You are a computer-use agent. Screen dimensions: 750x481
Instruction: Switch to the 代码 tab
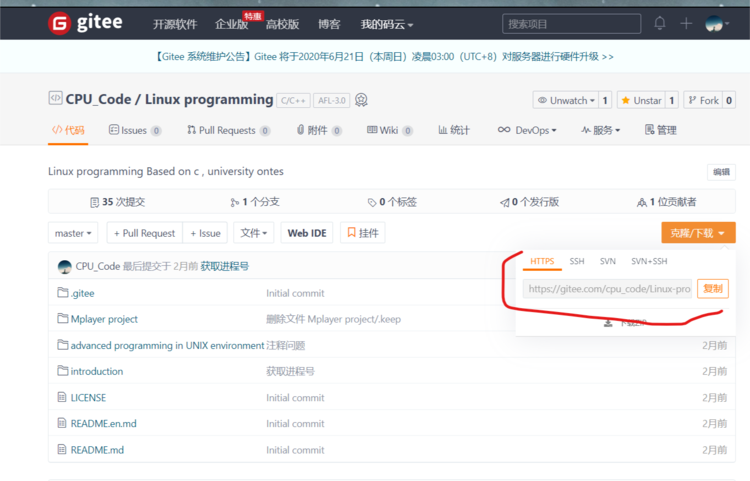68,130
